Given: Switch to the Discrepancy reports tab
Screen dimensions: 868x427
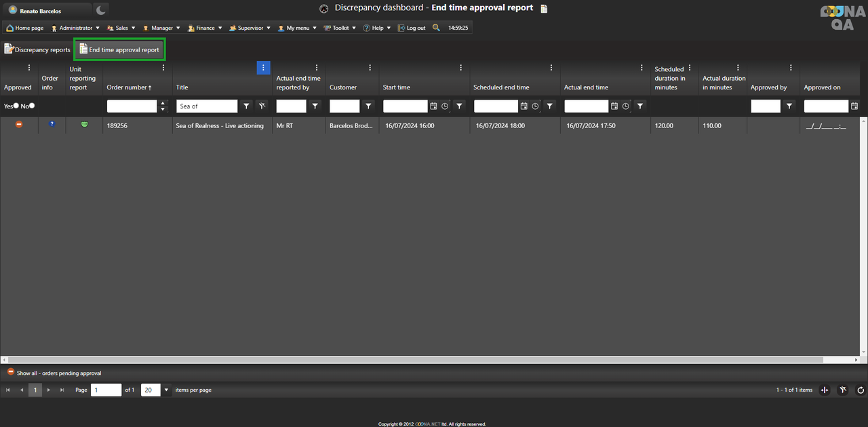Looking at the screenshot, I should click(x=37, y=49).
